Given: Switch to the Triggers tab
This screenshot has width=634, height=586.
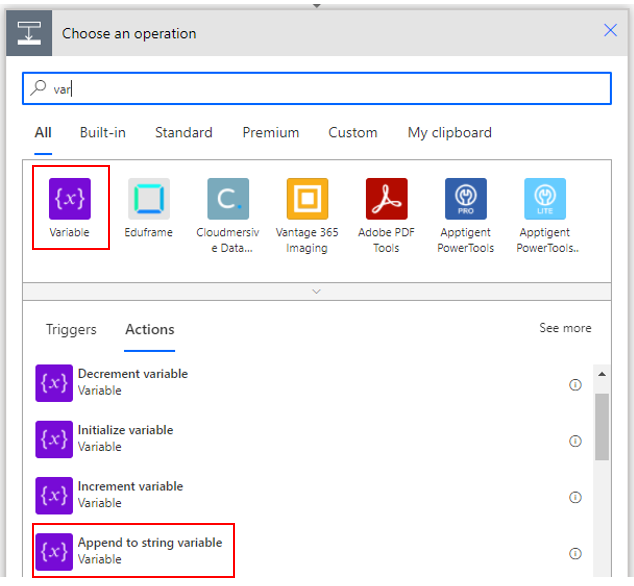Looking at the screenshot, I should (71, 330).
